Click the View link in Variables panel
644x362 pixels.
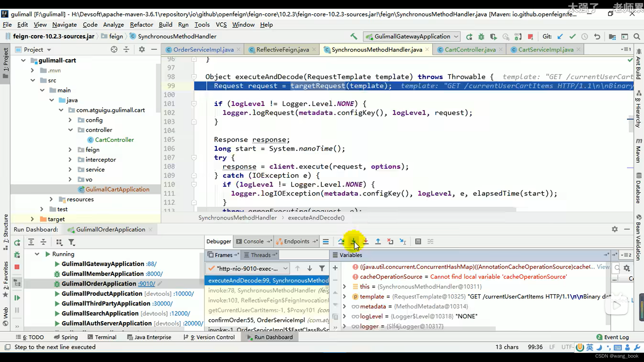coord(603,267)
